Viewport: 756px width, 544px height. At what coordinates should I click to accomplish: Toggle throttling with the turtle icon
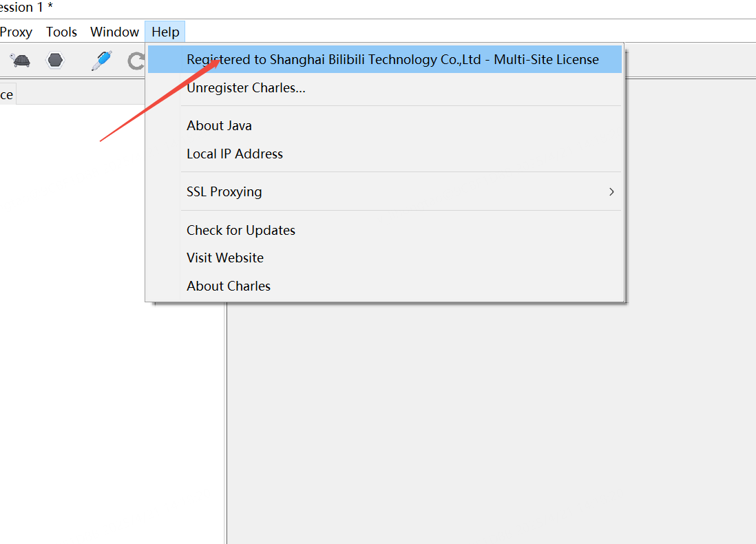coord(20,61)
